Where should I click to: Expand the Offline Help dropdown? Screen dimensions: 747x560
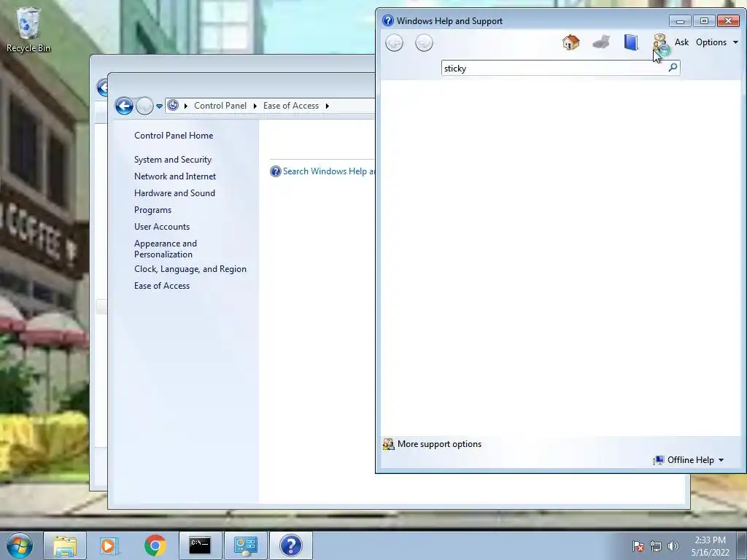tap(689, 460)
